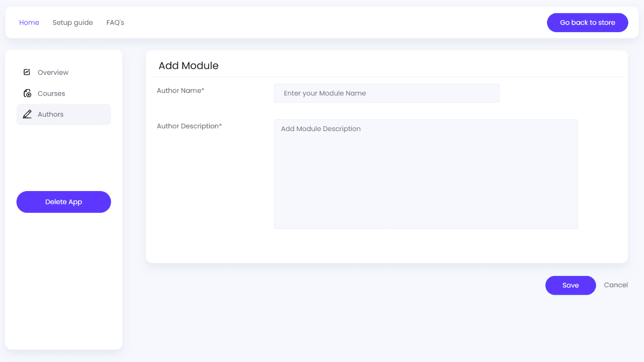Click the Courses play-file icon
Screen dimensions: 644x362
click(x=27, y=93)
